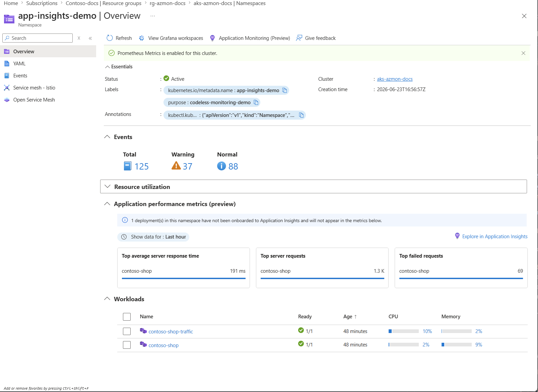Image resolution: width=538 pixels, height=392 pixels.
Task: Click the Refresh icon in the toolbar
Action: [x=110, y=38]
